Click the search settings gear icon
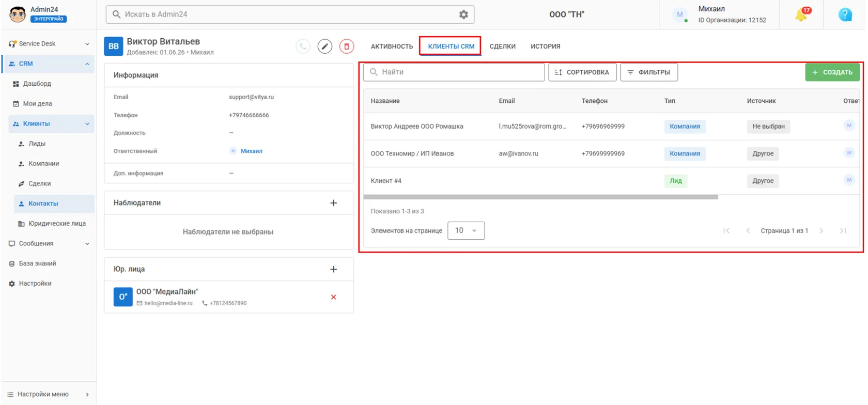Image resolution: width=868 pixels, height=405 pixels. pos(463,14)
